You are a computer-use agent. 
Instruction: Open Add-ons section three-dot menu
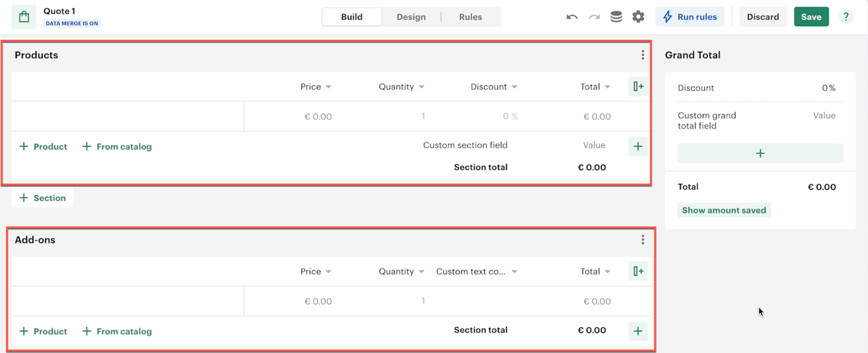[643, 240]
